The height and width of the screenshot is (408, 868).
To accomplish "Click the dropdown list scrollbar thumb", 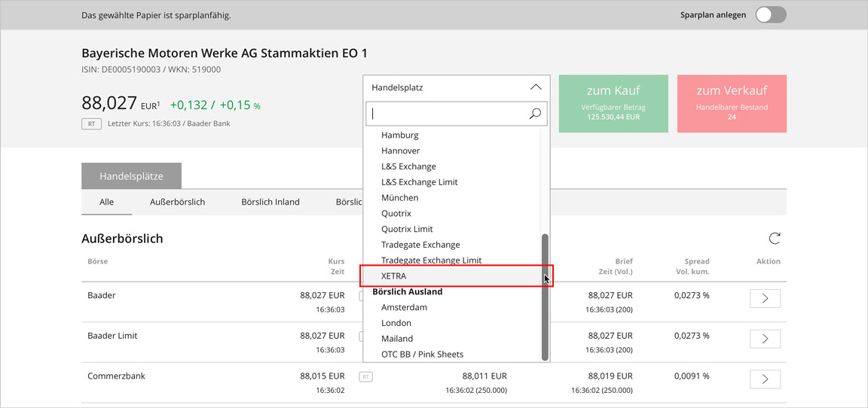I will pyautogui.click(x=545, y=297).
